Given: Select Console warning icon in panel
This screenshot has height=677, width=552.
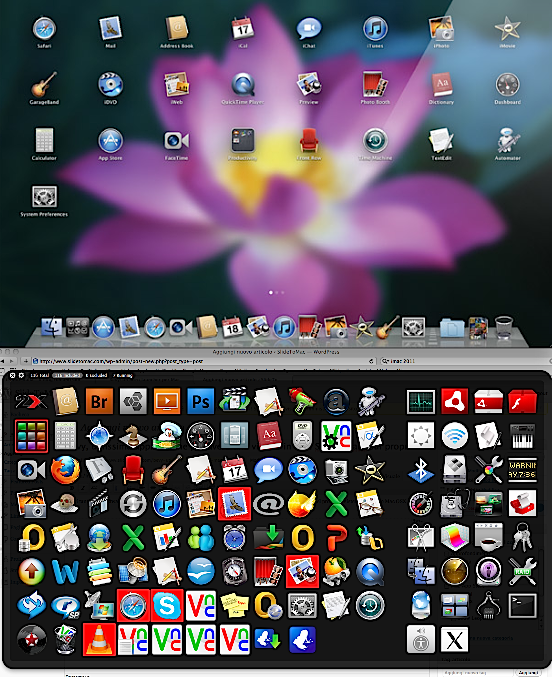Looking at the screenshot, I should [523, 470].
